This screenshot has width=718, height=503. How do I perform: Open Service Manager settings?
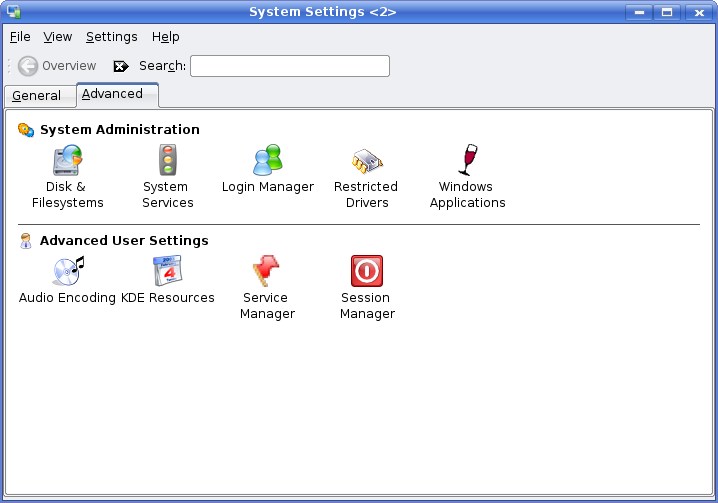coord(267,272)
